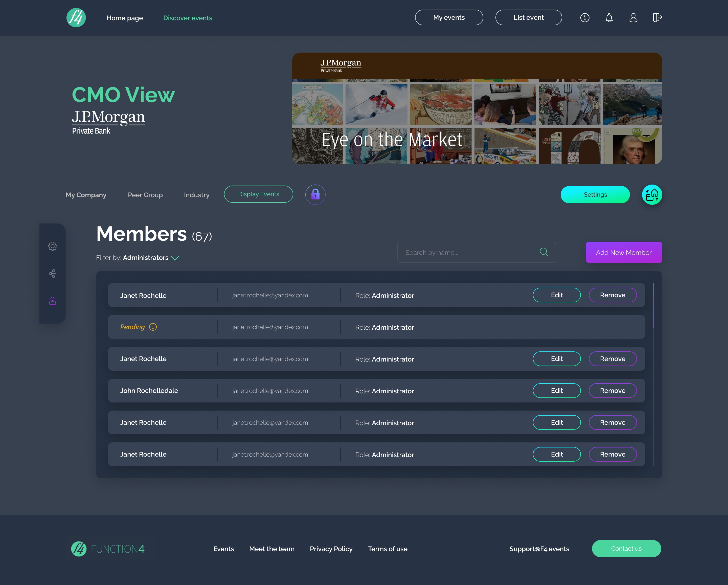Expand the Filter by Administrators dropdown
The height and width of the screenshot is (585, 728).
[x=138, y=258]
